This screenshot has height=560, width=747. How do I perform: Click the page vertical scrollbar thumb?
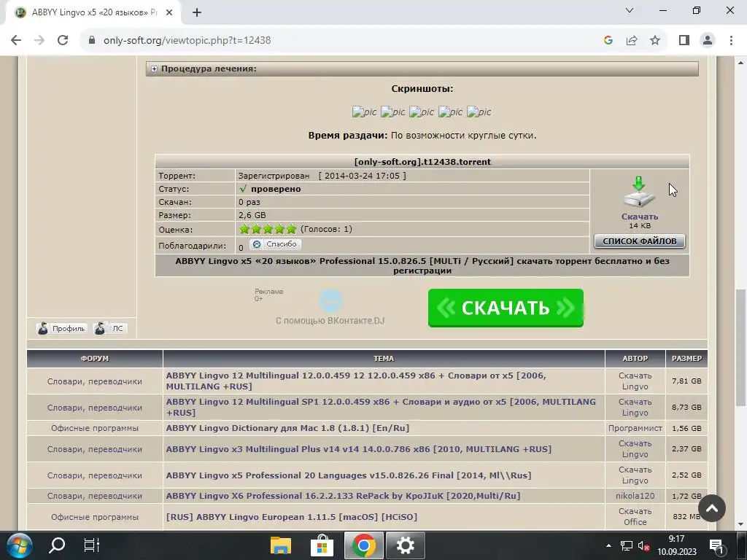741,348
